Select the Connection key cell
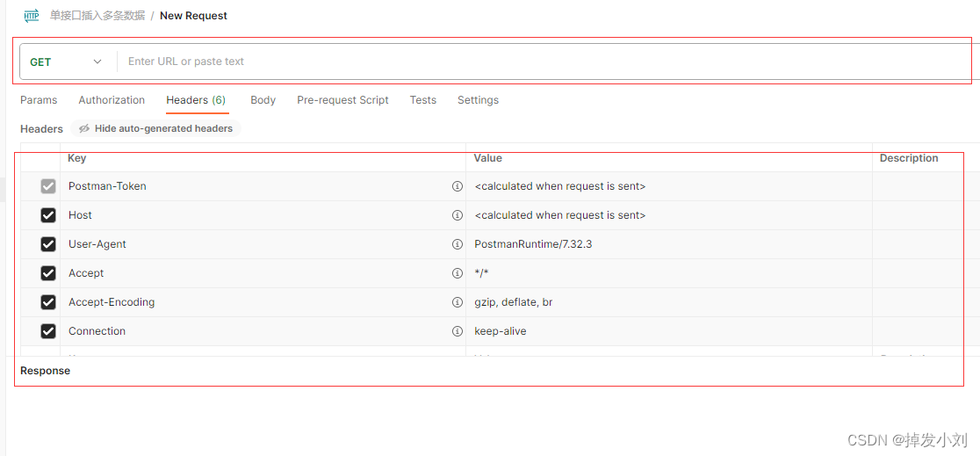Image resolution: width=980 pixels, height=456 pixels. 263,331
